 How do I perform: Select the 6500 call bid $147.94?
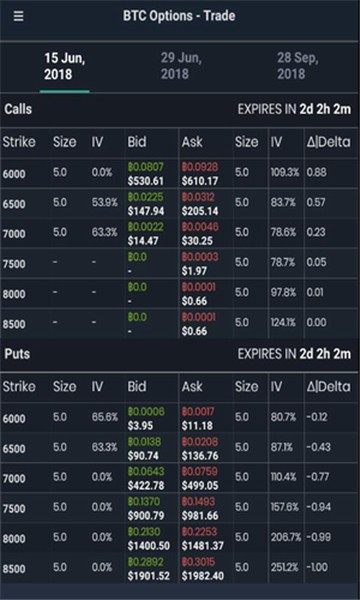[145, 211]
